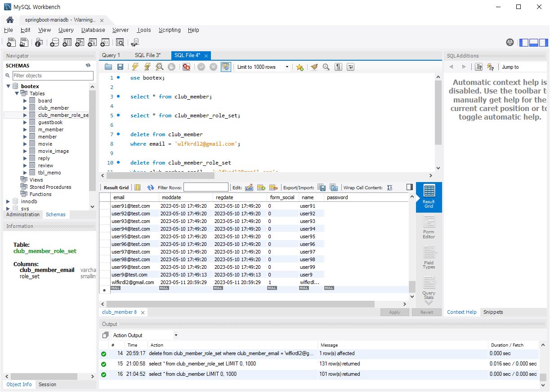Viewport: 550px width, 392px height.
Task: Open the Scripting menu
Action: click(x=170, y=30)
